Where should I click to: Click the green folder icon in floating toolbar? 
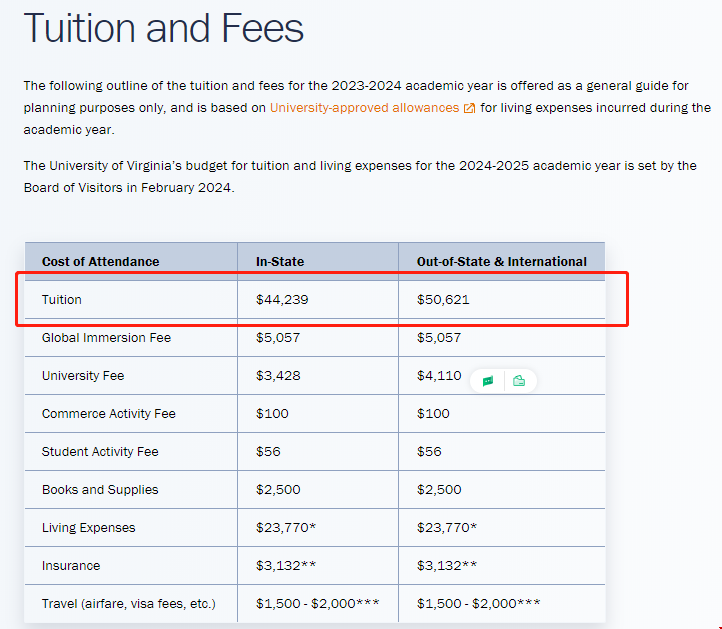(519, 381)
